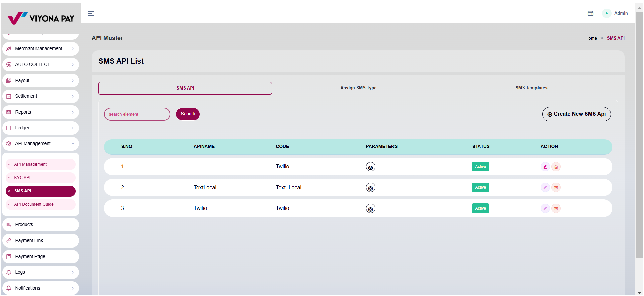Delete row 1 Twilio entry
The image size is (644, 296).
coord(556,167)
